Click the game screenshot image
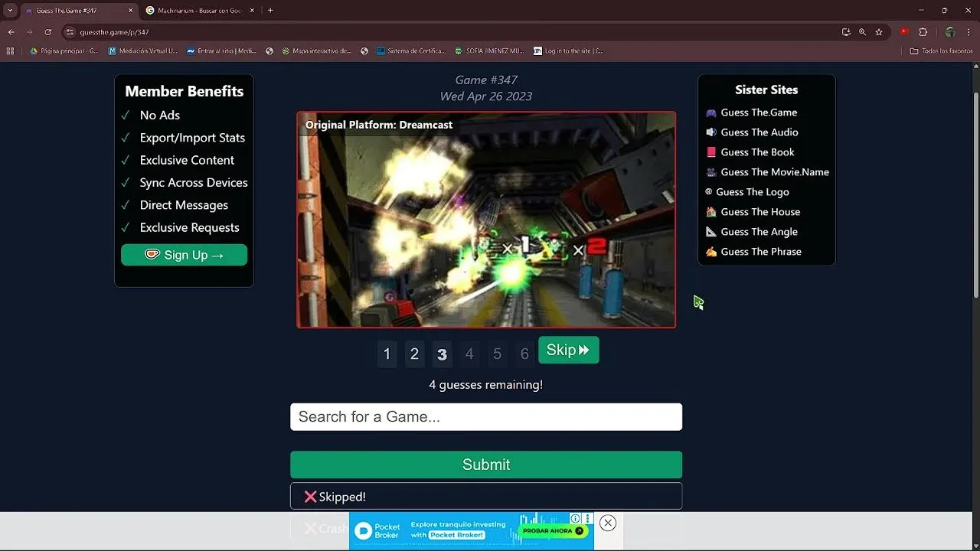The image size is (980, 551). (x=486, y=220)
